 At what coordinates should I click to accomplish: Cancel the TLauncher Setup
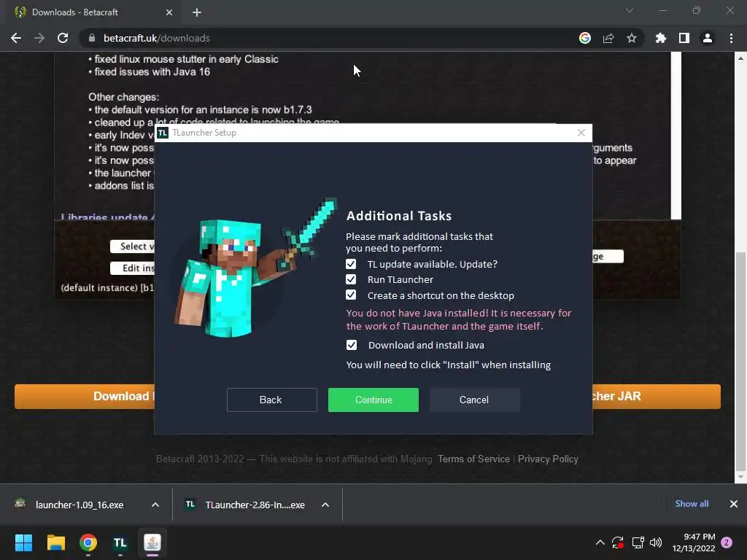pyautogui.click(x=474, y=400)
